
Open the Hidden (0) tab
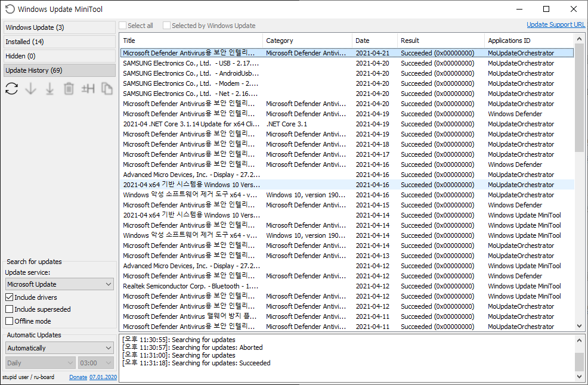click(x=60, y=56)
